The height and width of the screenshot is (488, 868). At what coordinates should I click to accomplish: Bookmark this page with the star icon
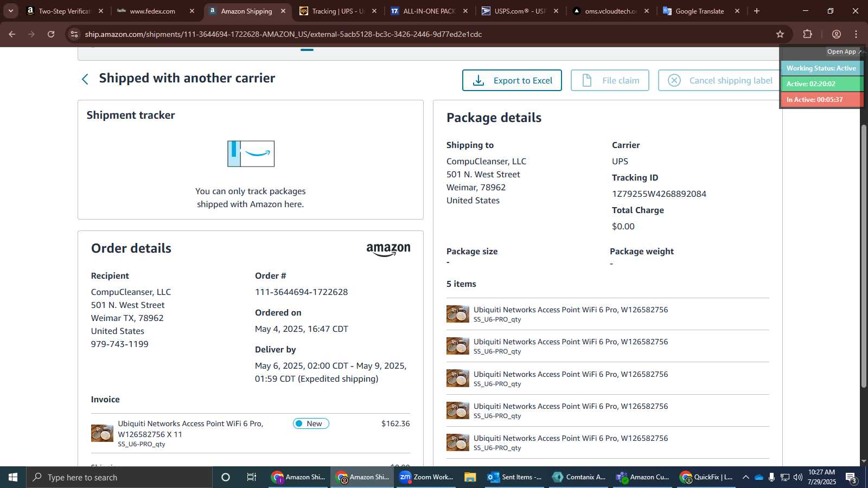tap(780, 34)
